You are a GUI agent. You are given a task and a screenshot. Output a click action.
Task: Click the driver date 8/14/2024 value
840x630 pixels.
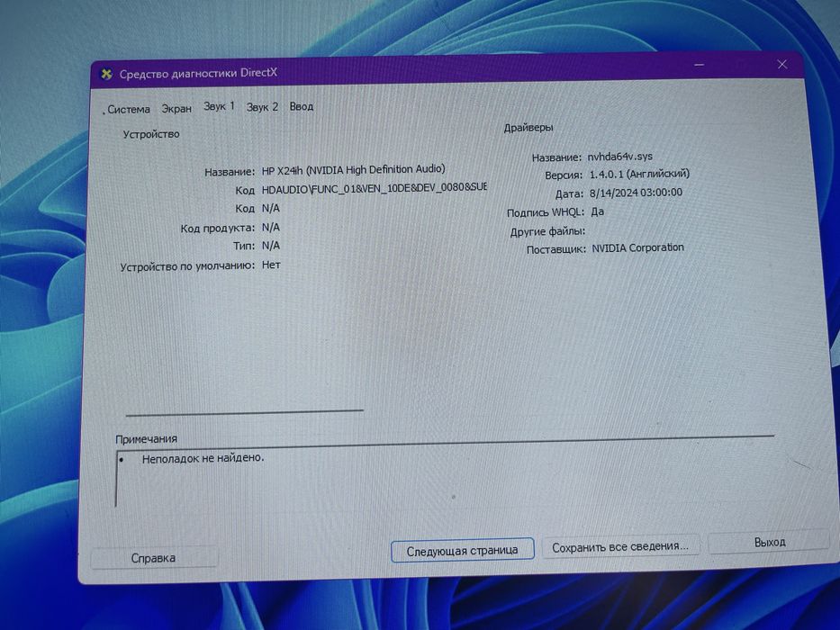pyautogui.click(x=636, y=193)
